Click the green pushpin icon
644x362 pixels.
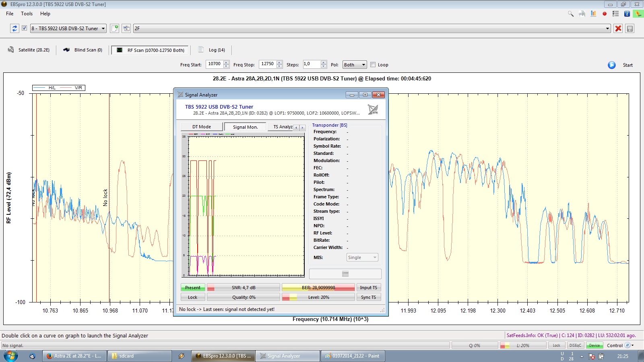(x=638, y=14)
